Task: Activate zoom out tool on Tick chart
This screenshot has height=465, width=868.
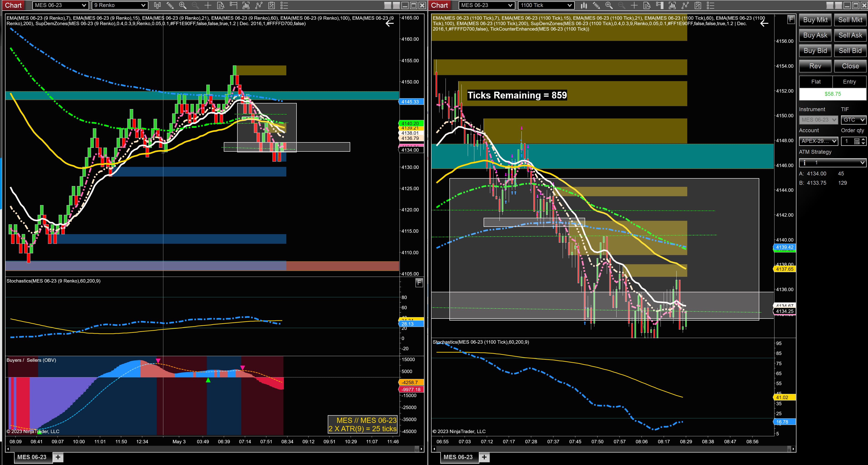Action: [622, 5]
